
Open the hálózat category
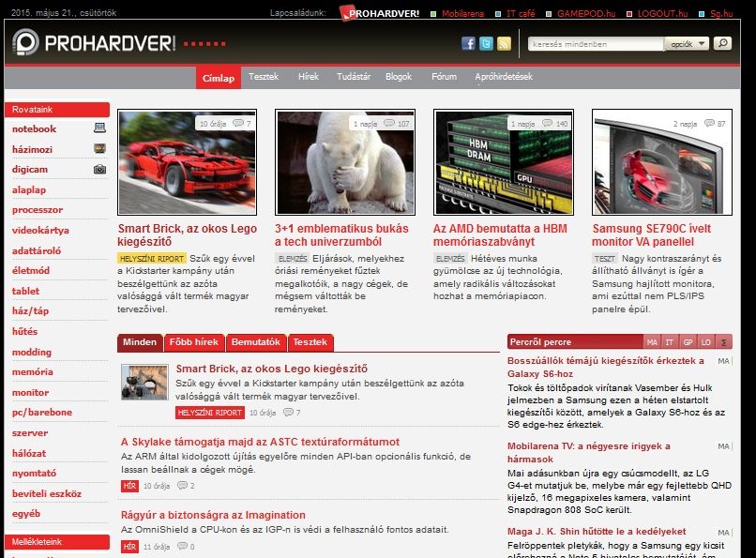(x=29, y=453)
